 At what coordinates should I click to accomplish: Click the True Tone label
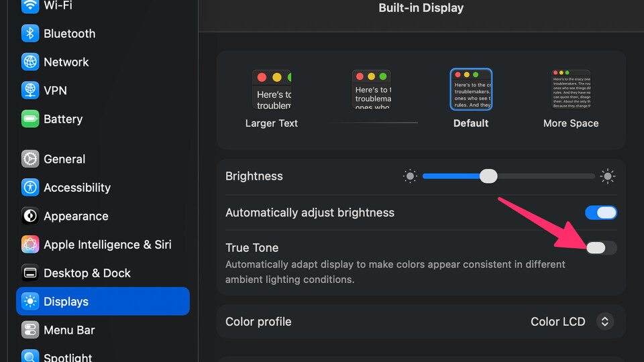click(252, 247)
